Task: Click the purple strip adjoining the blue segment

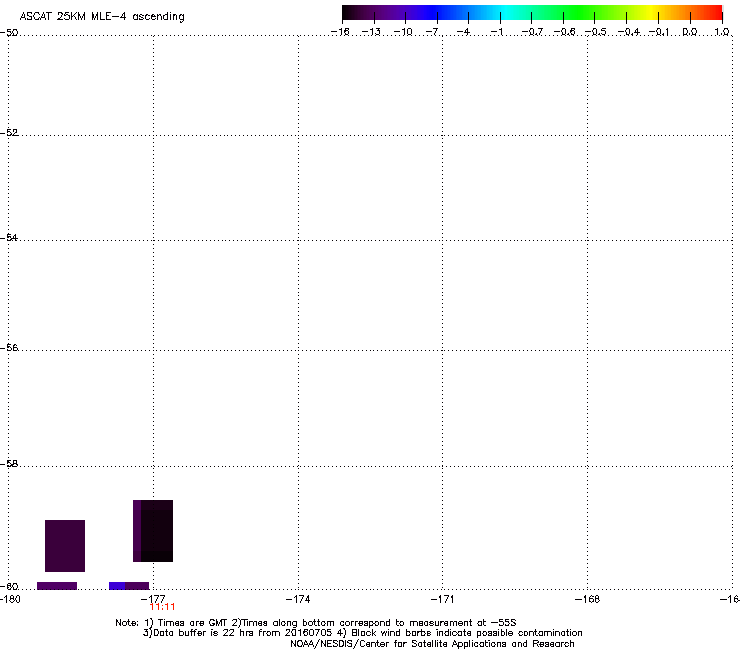Action: click(137, 586)
